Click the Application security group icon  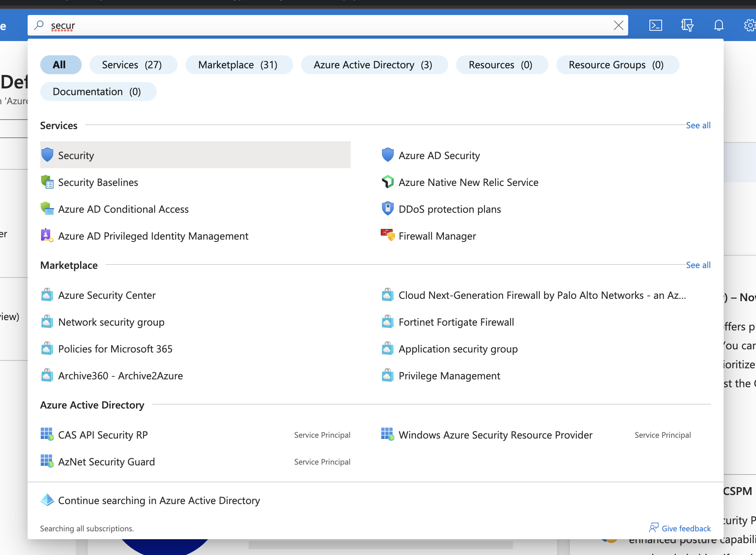point(388,349)
